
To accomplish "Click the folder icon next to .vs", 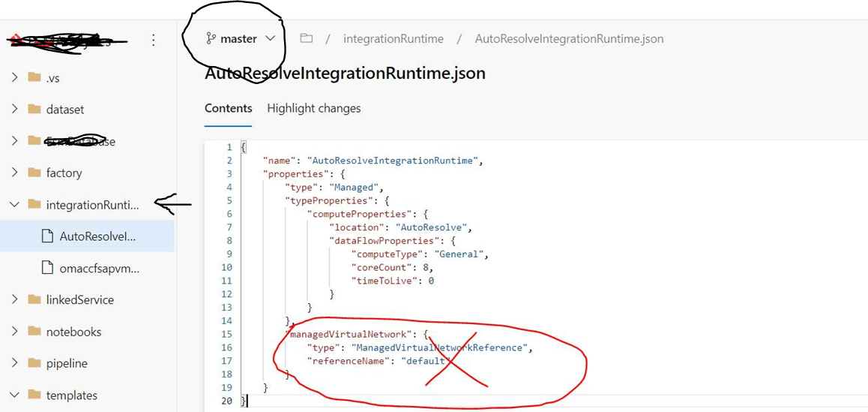I will (34, 77).
